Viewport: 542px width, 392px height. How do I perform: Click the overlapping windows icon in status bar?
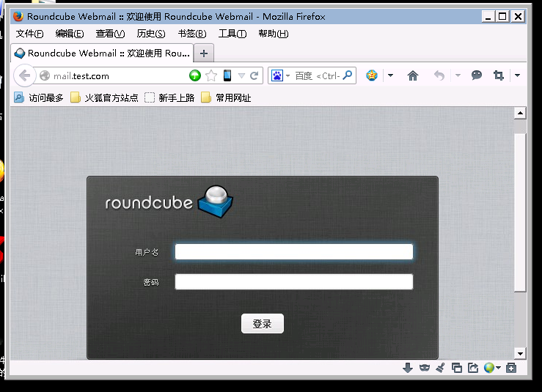coord(457,368)
